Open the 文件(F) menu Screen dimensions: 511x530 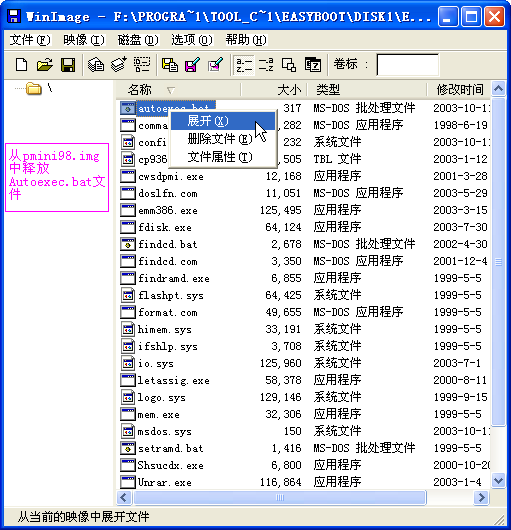coord(30,40)
